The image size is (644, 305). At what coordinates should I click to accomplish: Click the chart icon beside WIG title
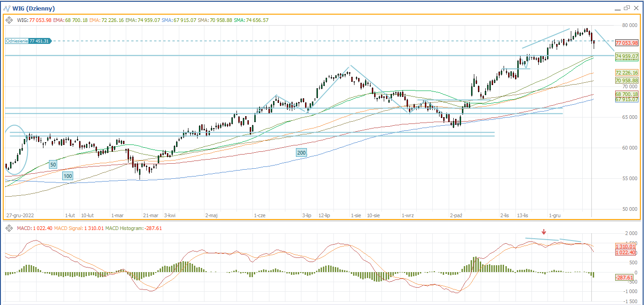click(x=6, y=8)
